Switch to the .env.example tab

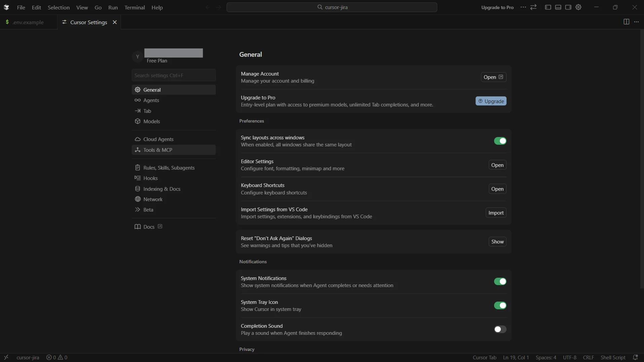(x=28, y=22)
